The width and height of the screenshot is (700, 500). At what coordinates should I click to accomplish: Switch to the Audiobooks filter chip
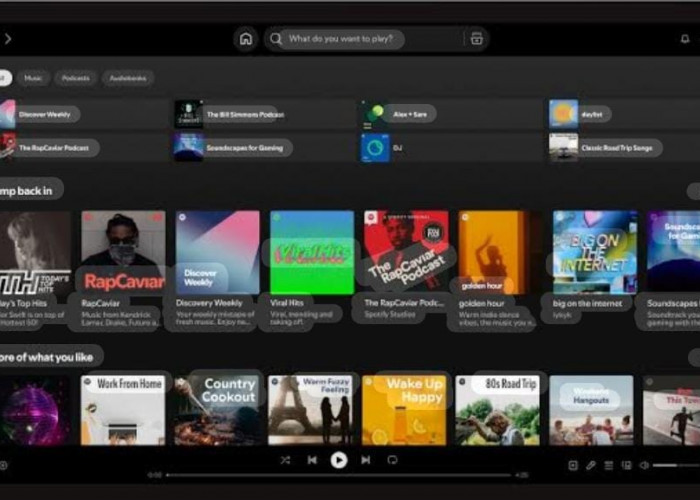coord(127,78)
